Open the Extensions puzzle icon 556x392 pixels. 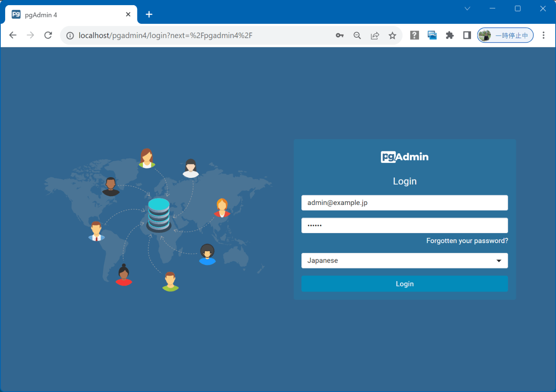(x=450, y=35)
